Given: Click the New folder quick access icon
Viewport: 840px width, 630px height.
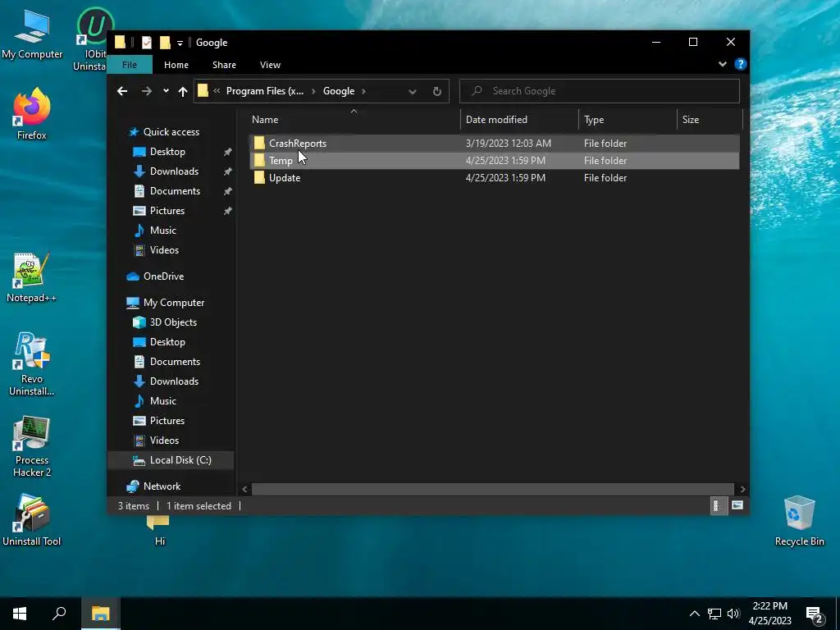Looking at the screenshot, I should 165,43.
